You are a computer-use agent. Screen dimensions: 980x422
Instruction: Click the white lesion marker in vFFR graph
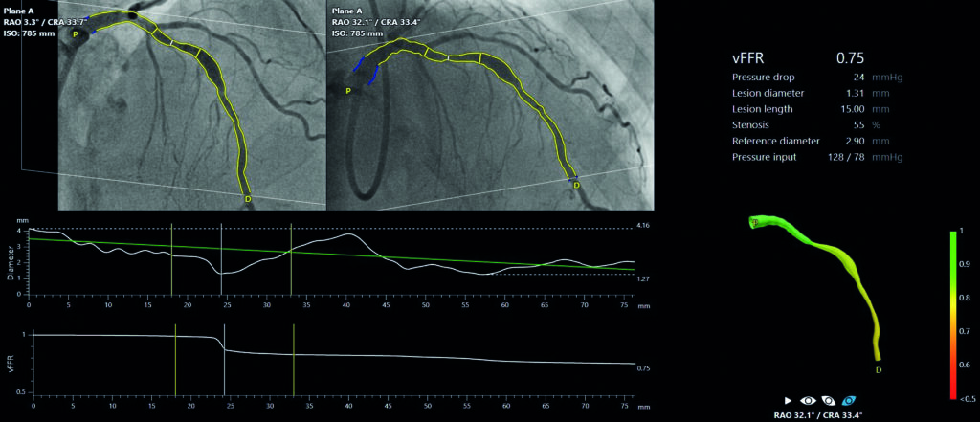point(224,360)
